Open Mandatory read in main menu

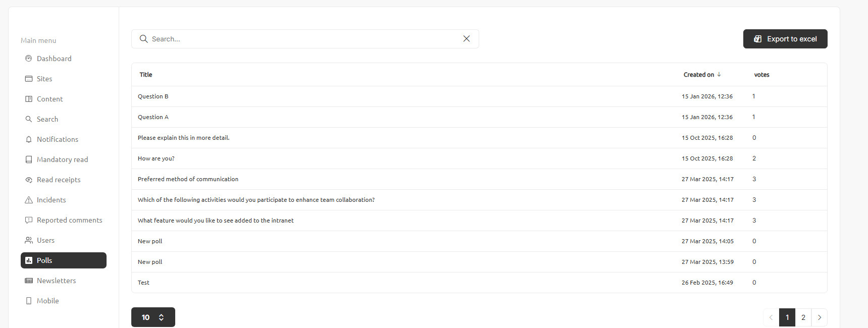coord(62,159)
